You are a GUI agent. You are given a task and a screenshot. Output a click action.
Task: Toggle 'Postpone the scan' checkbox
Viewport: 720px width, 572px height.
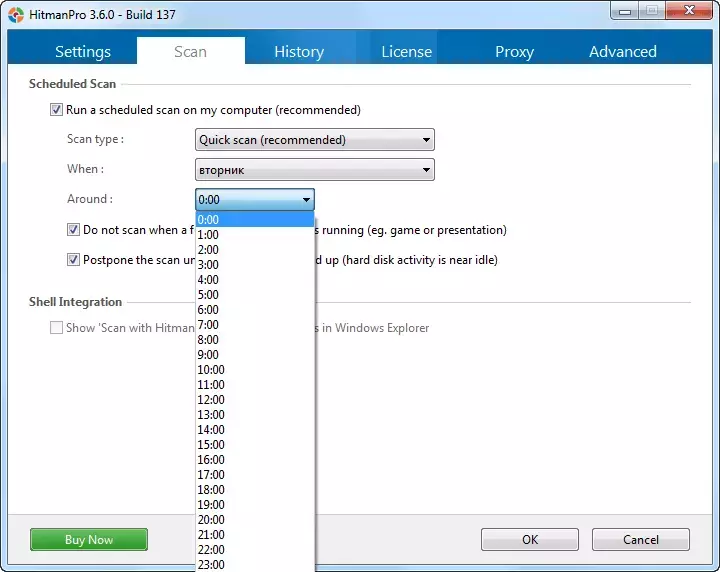pyautogui.click(x=73, y=260)
